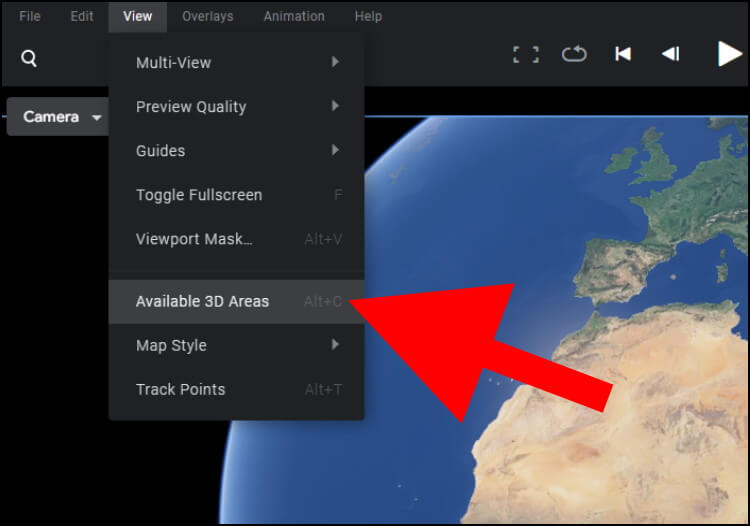Open the Camera dropdown
This screenshot has height=526, width=750.
coord(58,117)
